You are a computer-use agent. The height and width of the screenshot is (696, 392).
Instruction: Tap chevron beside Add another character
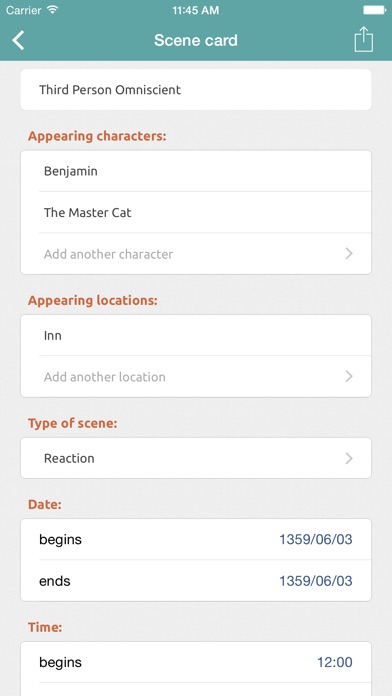(x=349, y=253)
